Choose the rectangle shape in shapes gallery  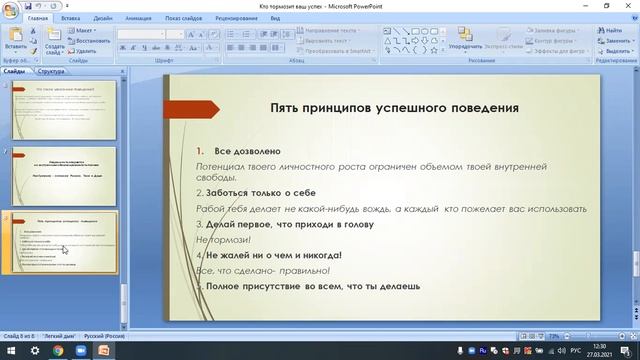[x=415, y=31]
